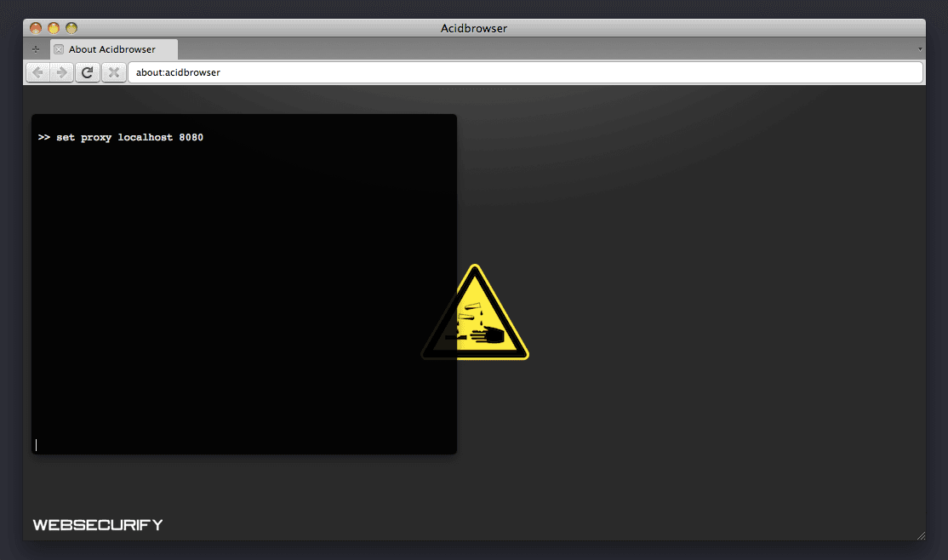Click the window resize grip corner
Screen dimensions: 948x560
coord(921,535)
